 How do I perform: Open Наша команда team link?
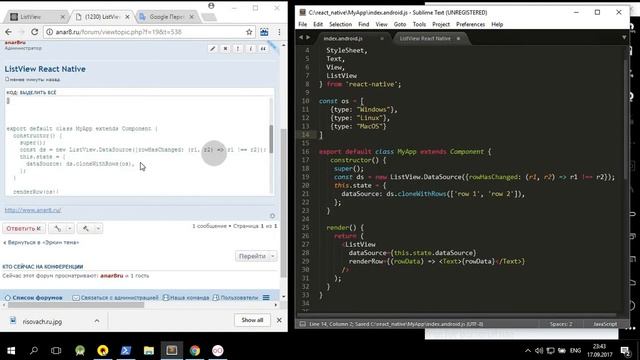pos(186,298)
